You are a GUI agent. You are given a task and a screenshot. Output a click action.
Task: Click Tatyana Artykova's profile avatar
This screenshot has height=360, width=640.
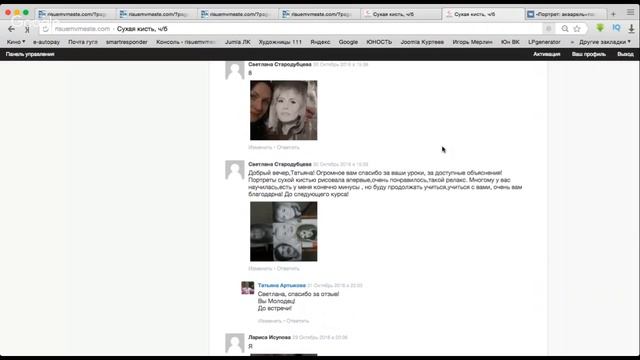pos(247,288)
